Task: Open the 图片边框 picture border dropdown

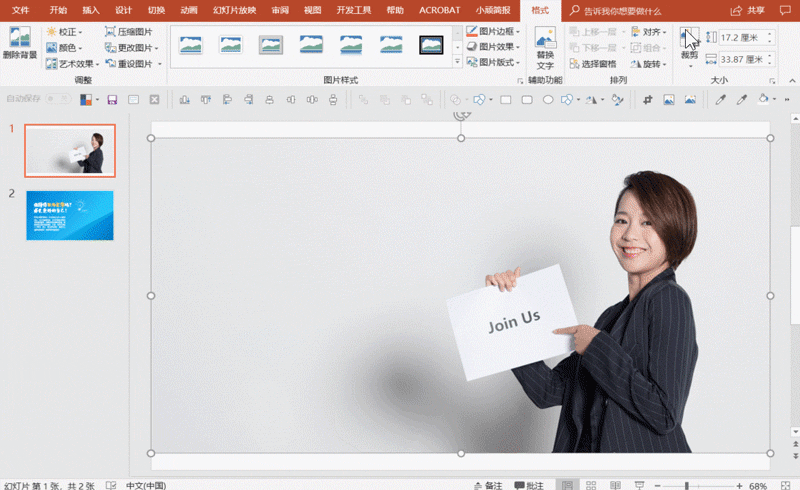Action: click(493, 31)
